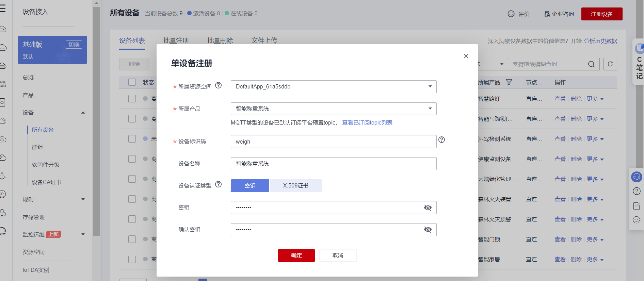This screenshot has width=644, height=281.
Task: Close the 单设备注册 dialog with the X
Action: point(466,56)
